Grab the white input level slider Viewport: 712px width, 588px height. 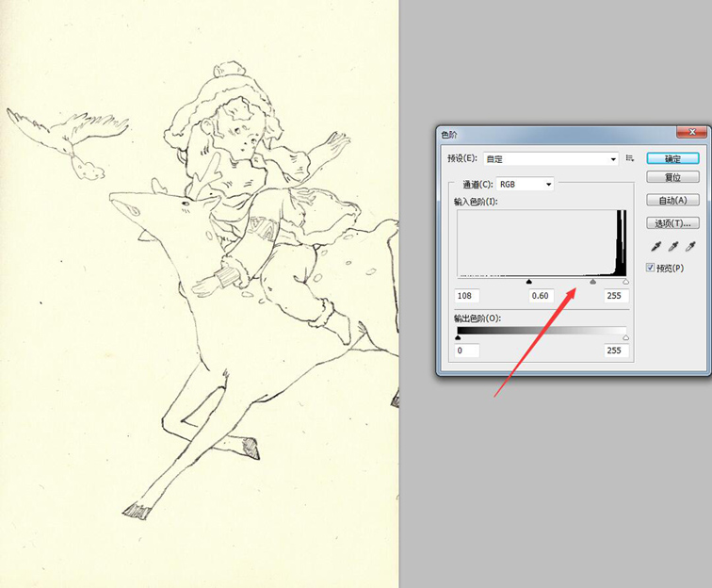pyautogui.click(x=625, y=282)
